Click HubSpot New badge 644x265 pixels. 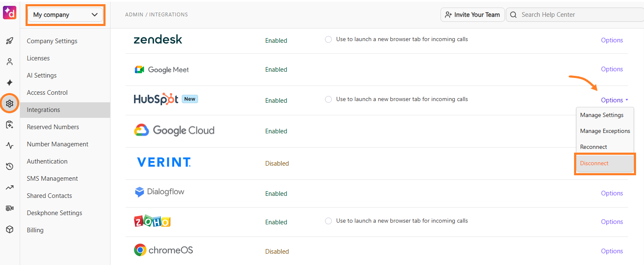click(x=190, y=99)
